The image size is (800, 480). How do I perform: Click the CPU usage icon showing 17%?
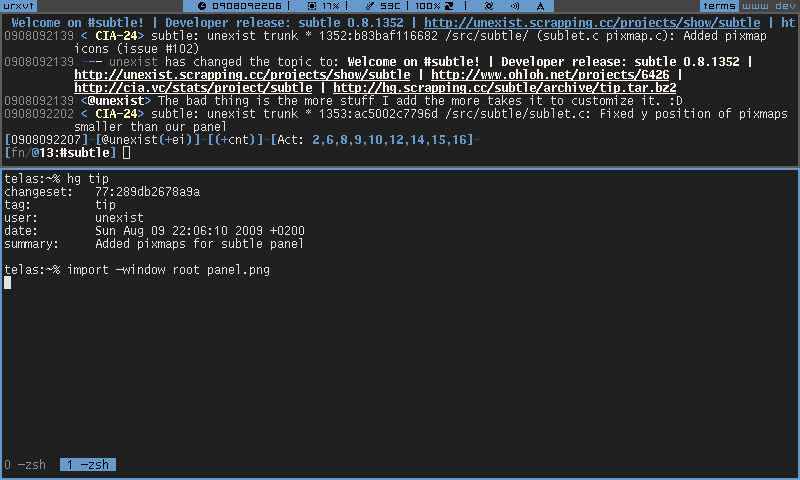point(310,6)
